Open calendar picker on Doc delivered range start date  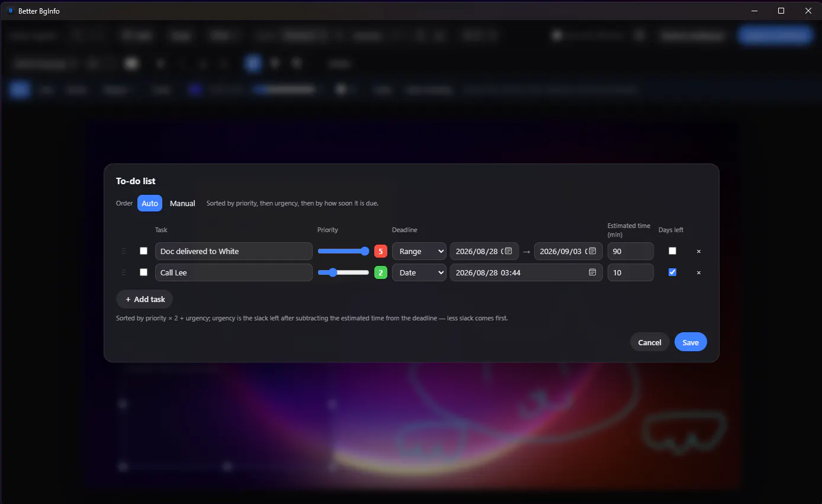[x=508, y=251]
